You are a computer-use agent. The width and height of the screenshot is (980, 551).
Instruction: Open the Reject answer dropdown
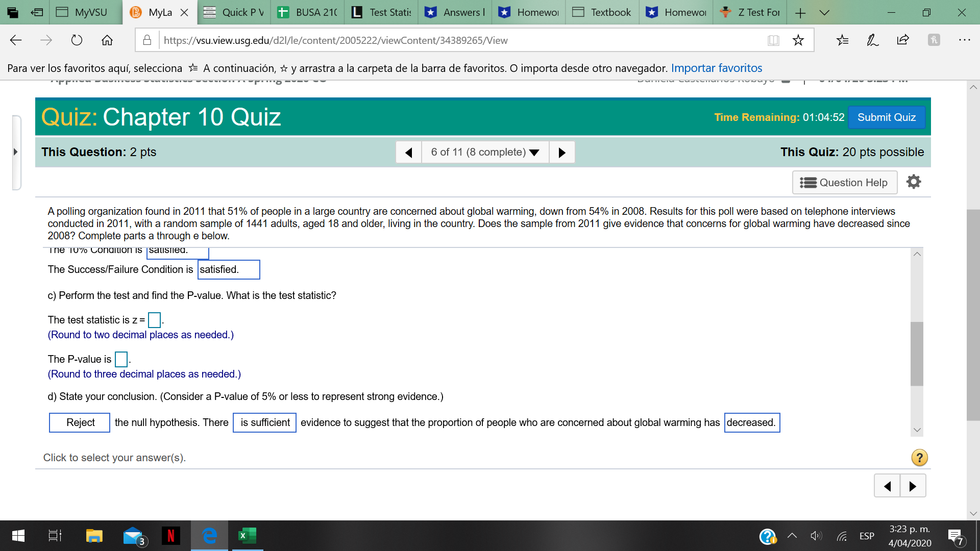80,422
